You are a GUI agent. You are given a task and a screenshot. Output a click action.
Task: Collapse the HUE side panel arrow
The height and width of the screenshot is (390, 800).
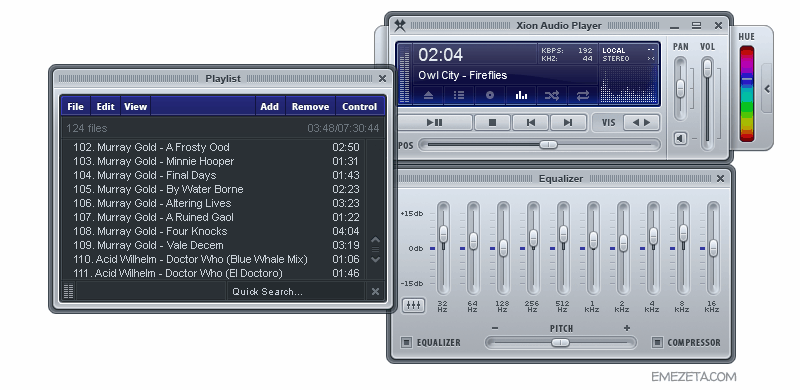(x=767, y=88)
